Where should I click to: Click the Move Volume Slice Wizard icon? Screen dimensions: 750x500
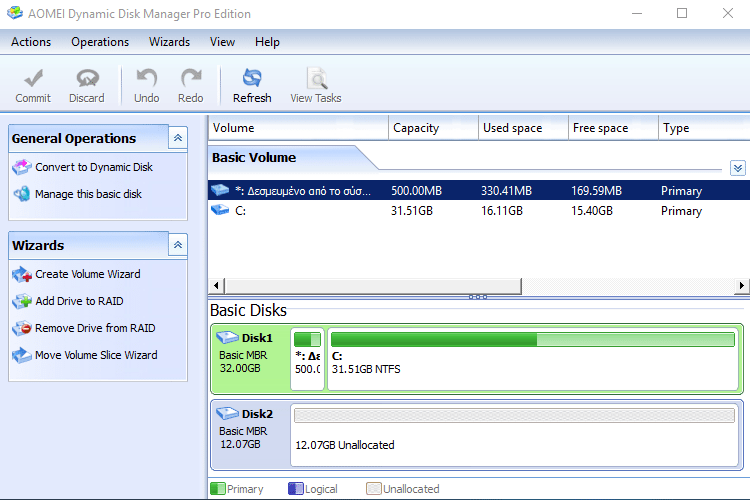click(22, 355)
